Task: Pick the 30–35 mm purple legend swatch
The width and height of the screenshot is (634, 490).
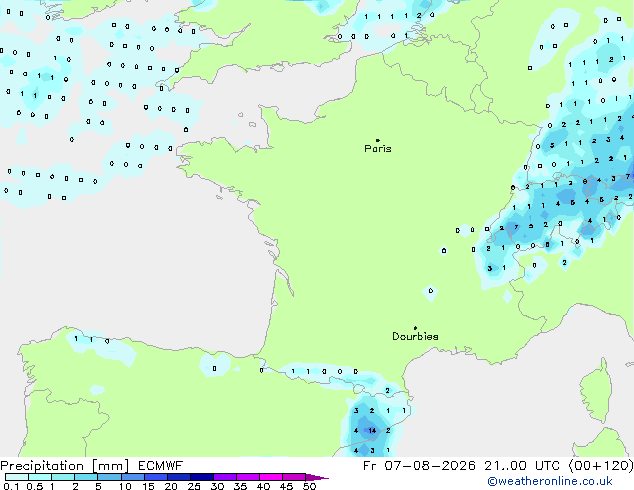Action: coord(225,477)
